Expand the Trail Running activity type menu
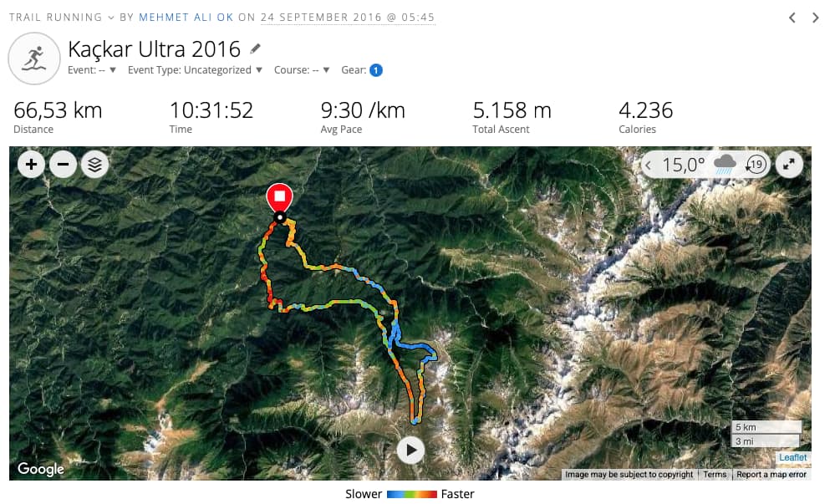The width and height of the screenshot is (835, 504). pos(62,17)
